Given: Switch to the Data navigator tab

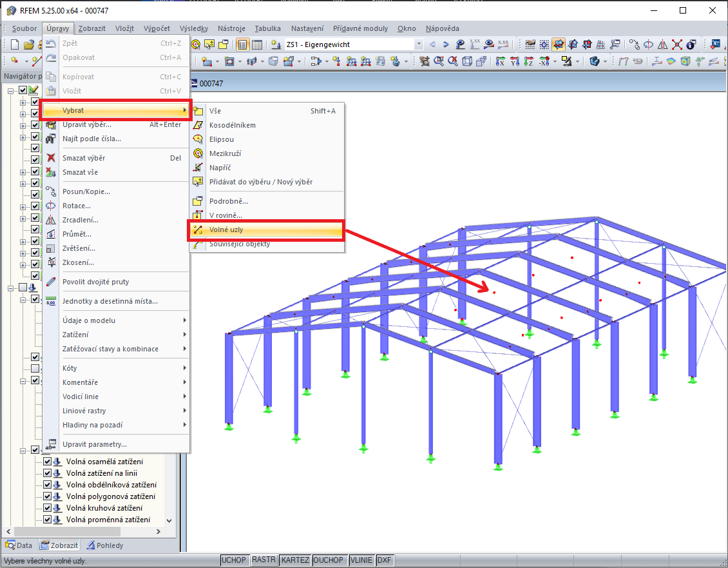Looking at the screenshot, I should [19, 545].
